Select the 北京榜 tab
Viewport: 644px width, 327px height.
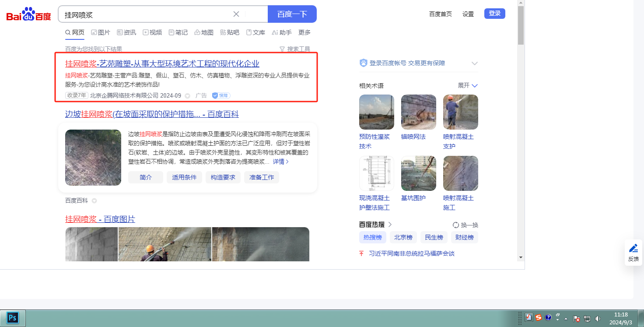[403, 237]
